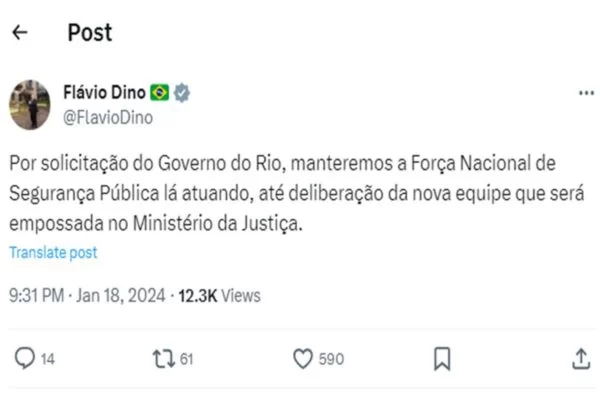Repost using the retweet arrows icon
Image resolution: width=600 pixels, height=400 pixels.
161,358
